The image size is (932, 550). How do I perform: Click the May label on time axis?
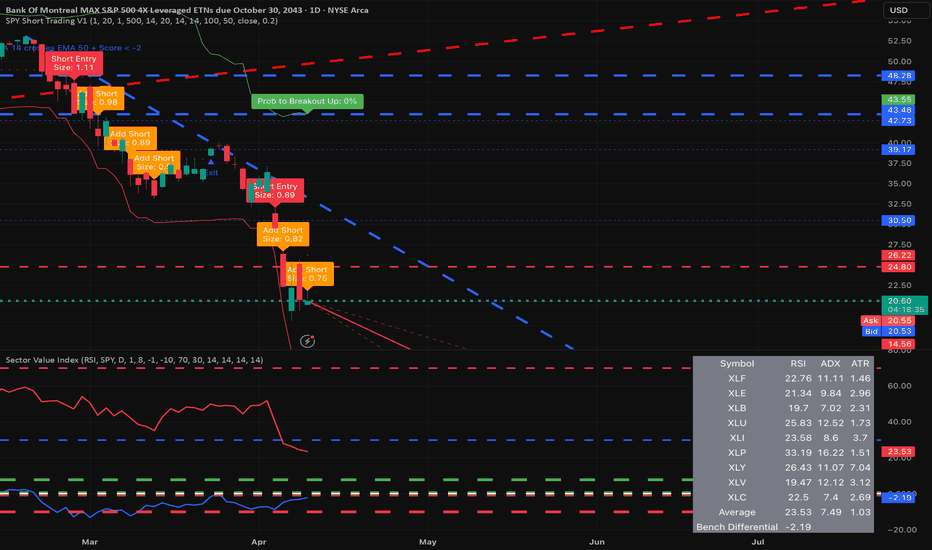click(428, 542)
